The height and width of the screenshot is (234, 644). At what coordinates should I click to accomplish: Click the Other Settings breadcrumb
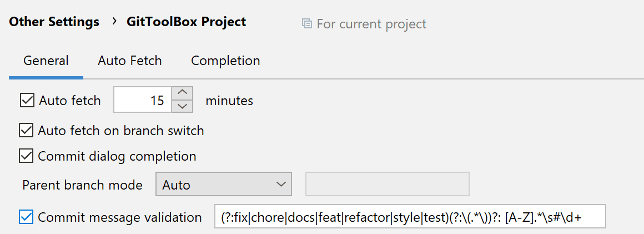tap(54, 22)
